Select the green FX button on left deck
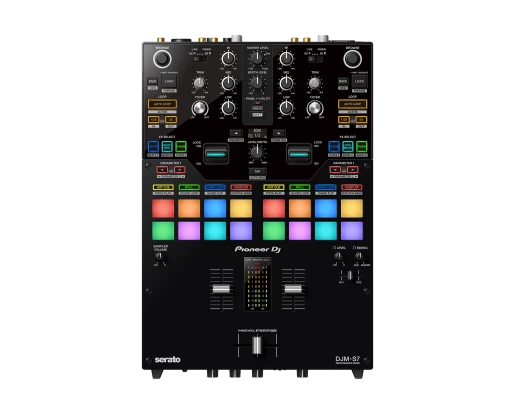 click(x=181, y=147)
